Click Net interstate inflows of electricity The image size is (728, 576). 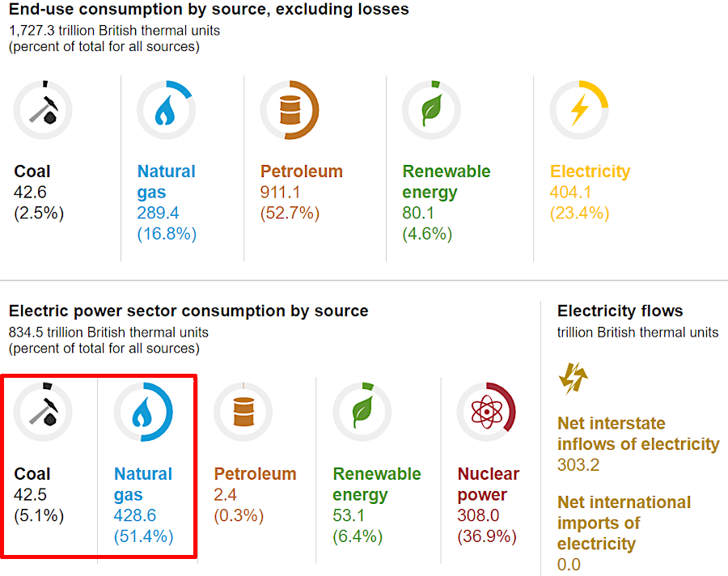[637, 434]
